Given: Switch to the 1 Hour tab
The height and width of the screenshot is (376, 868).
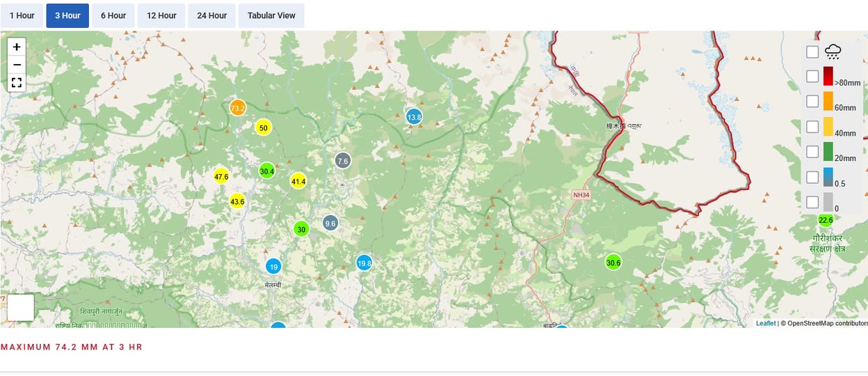Looking at the screenshot, I should click(22, 15).
